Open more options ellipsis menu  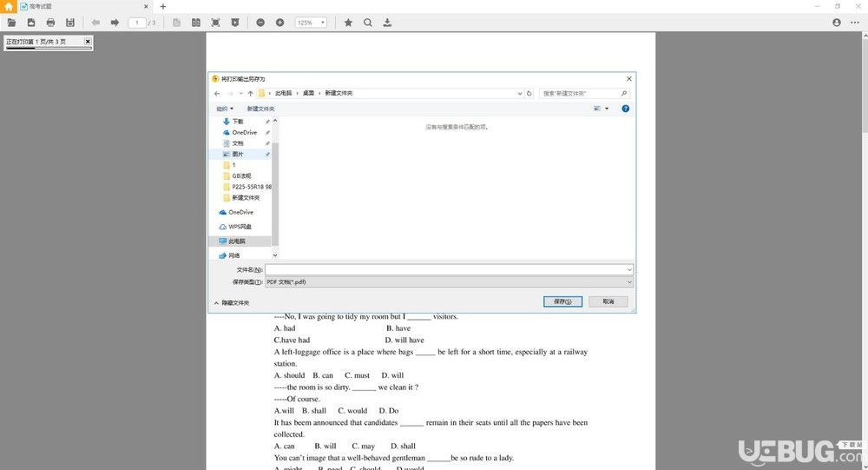click(855, 23)
